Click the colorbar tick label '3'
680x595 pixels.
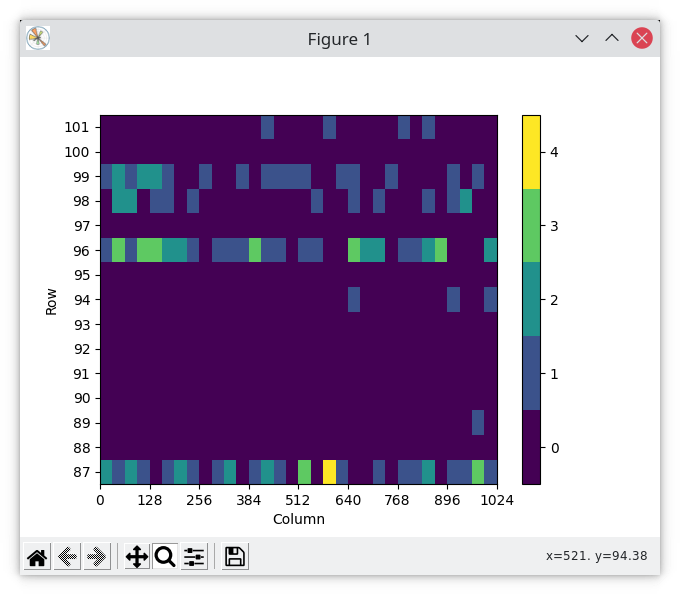coord(554,226)
